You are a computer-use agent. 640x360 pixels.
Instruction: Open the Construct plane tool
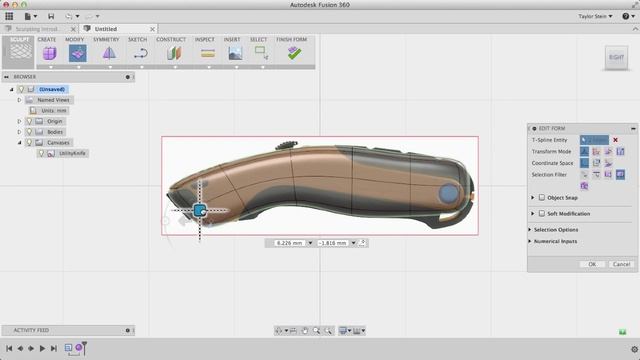174,53
